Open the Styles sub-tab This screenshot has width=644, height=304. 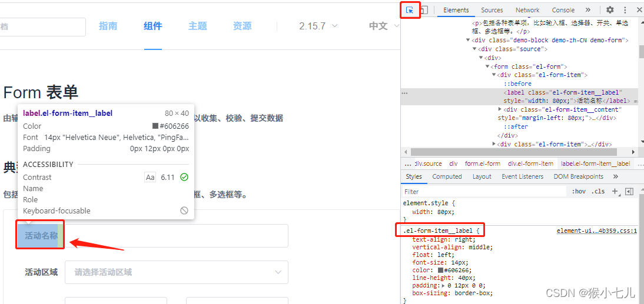(x=414, y=176)
